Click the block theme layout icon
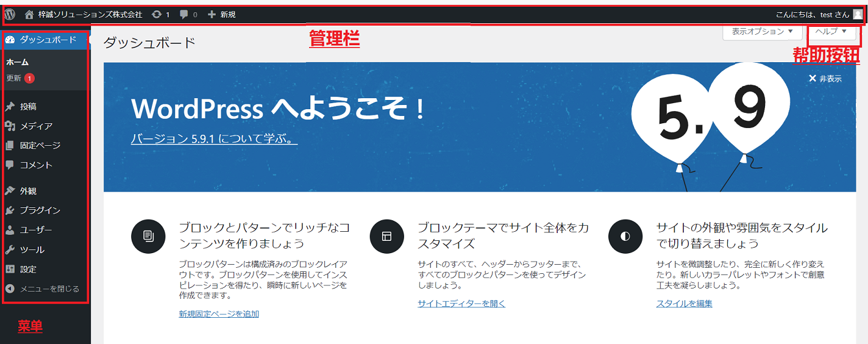The image size is (868, 344). (386, 235)
